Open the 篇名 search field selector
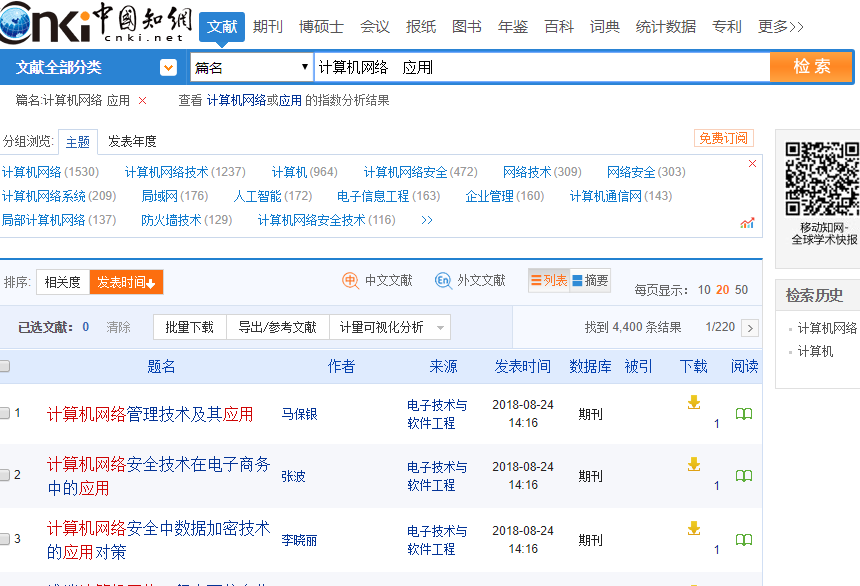This screenshot has height=586, width=860. pos(252,67)
